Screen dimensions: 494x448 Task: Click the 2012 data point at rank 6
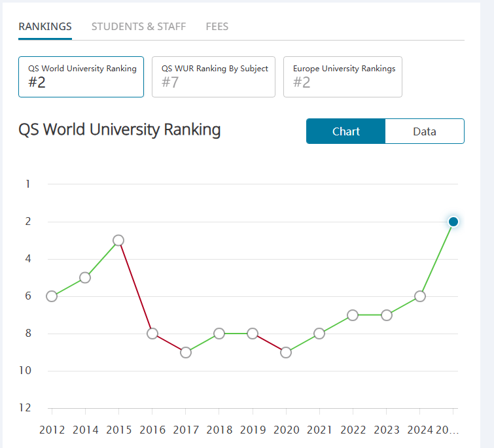[x=52, y=296]
